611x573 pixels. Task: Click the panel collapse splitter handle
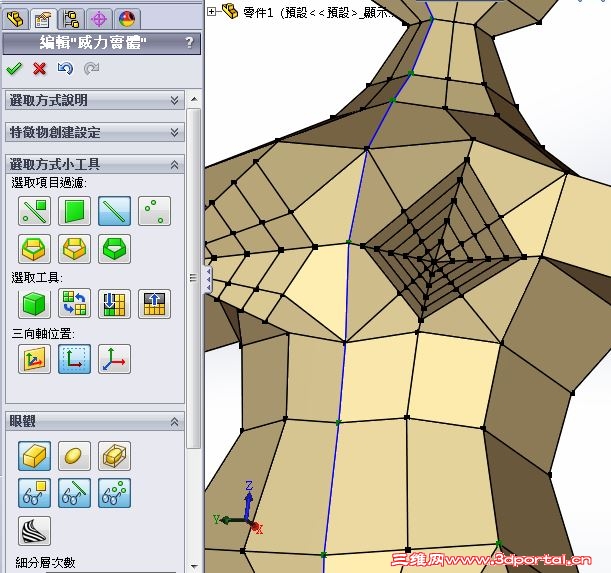(208, 279)
